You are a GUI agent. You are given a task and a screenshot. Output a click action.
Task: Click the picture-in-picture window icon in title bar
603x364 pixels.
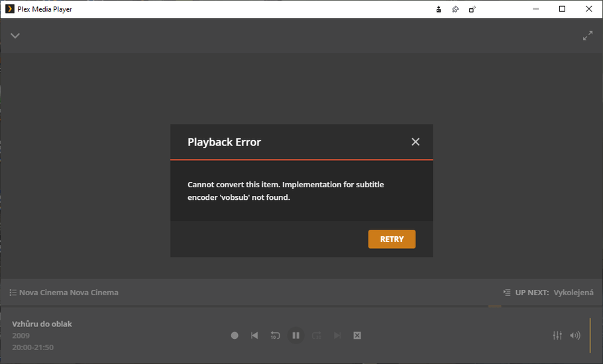pos(472,9)
